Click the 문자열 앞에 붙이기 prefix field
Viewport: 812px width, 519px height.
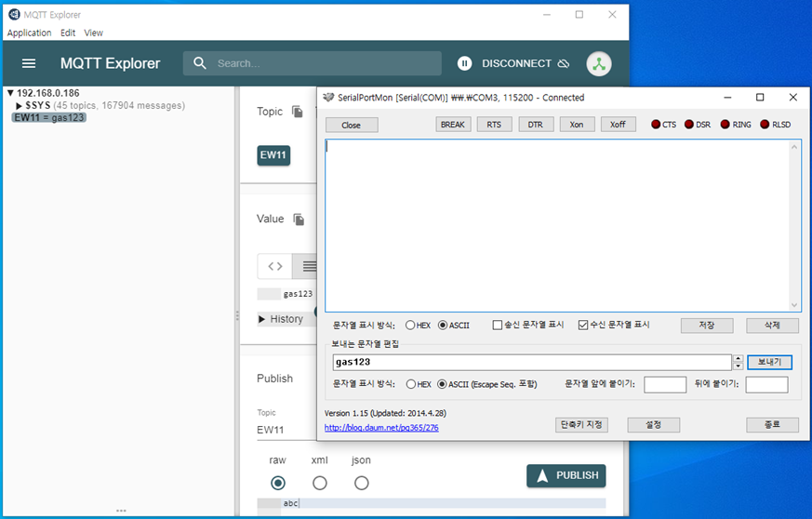[665, 385]
